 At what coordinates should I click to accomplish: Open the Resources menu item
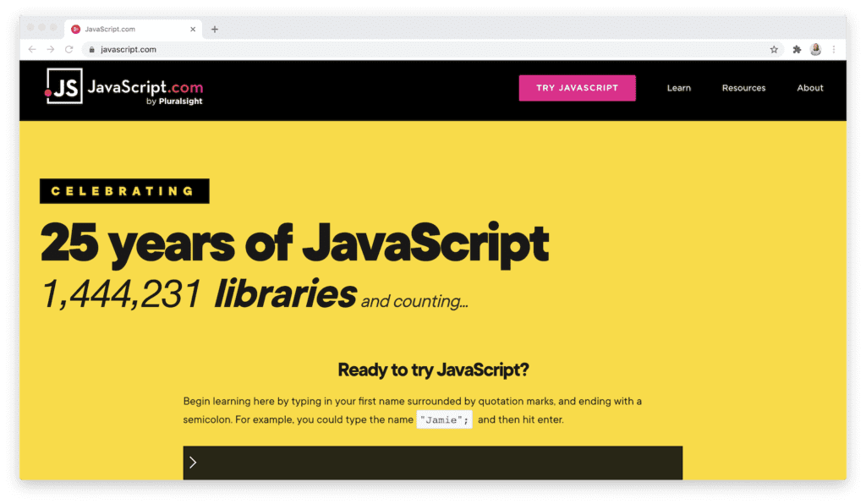click(743, 88)
